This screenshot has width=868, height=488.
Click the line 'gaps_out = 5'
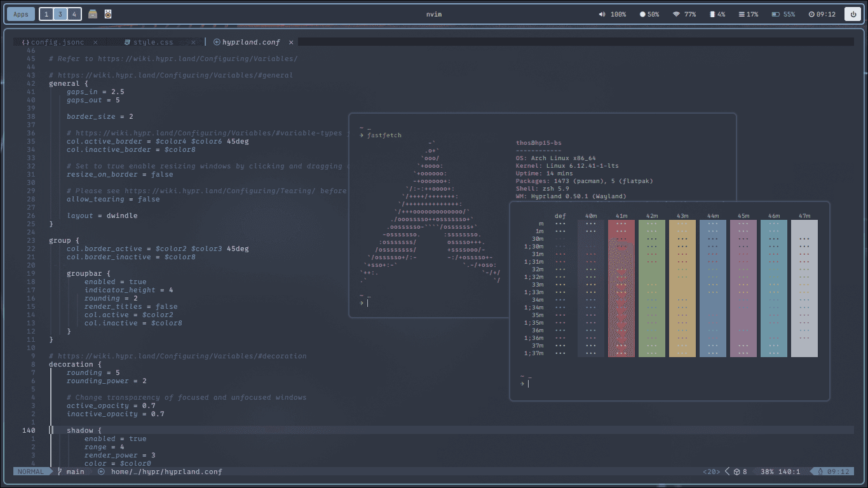point(93,100)
